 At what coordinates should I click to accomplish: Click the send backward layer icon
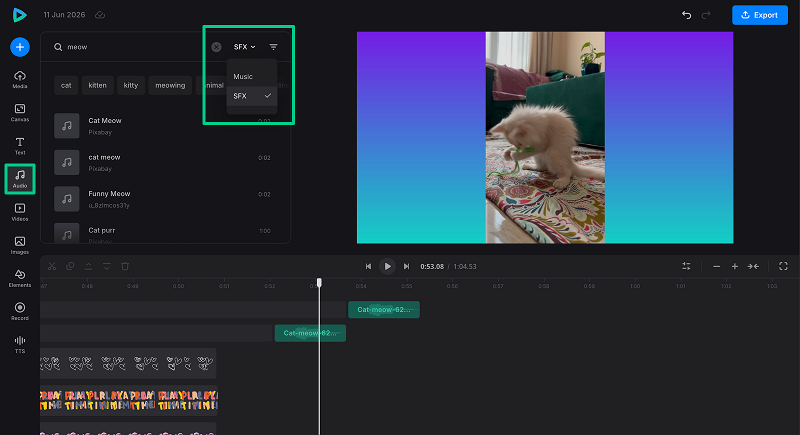click(107, 266)
